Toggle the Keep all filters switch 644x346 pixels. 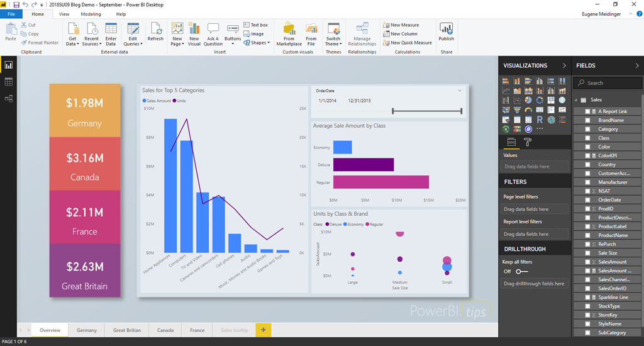(521, 271)
